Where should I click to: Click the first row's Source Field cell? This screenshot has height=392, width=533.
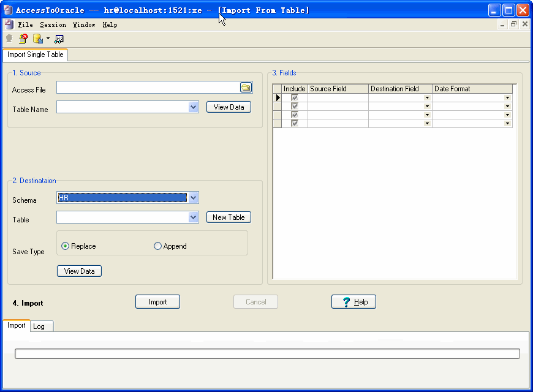[x=338, y=98]
